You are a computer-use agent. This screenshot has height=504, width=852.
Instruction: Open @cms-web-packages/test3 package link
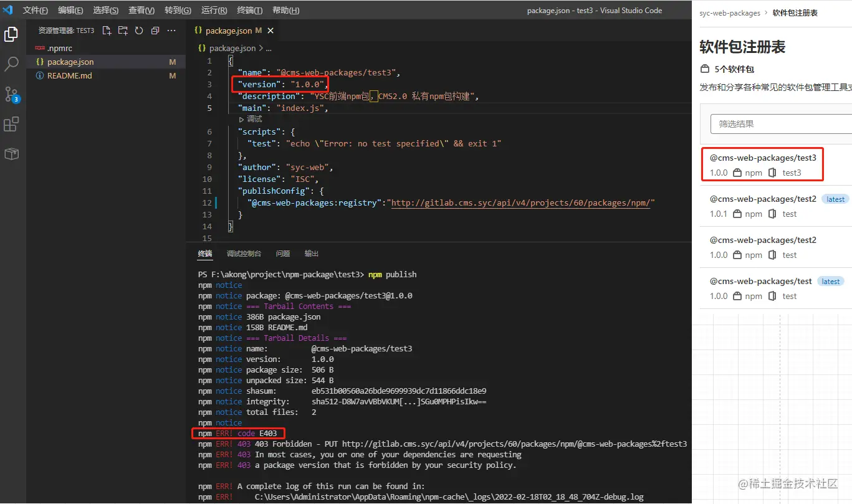(763, 158)
